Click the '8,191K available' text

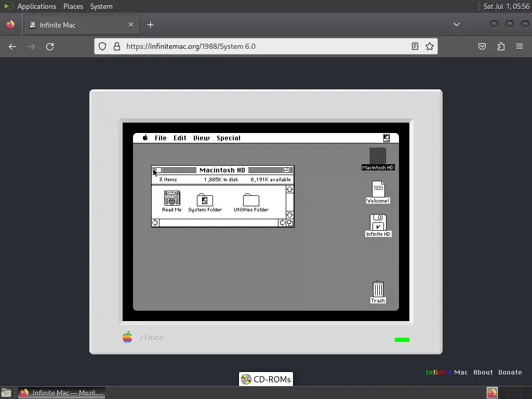270,179
